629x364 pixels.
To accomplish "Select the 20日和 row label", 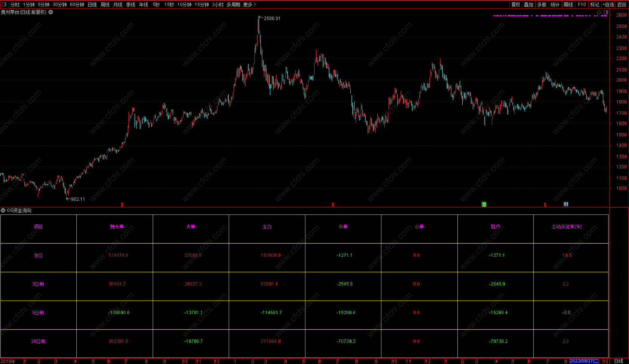I will [x=38, y=341].
